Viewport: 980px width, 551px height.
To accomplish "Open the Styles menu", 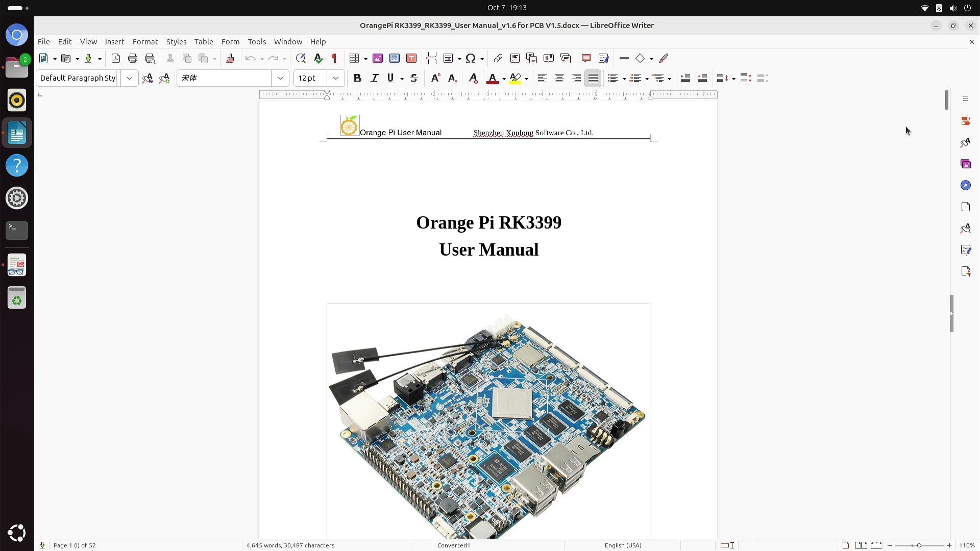I will (x=176, y=42).
